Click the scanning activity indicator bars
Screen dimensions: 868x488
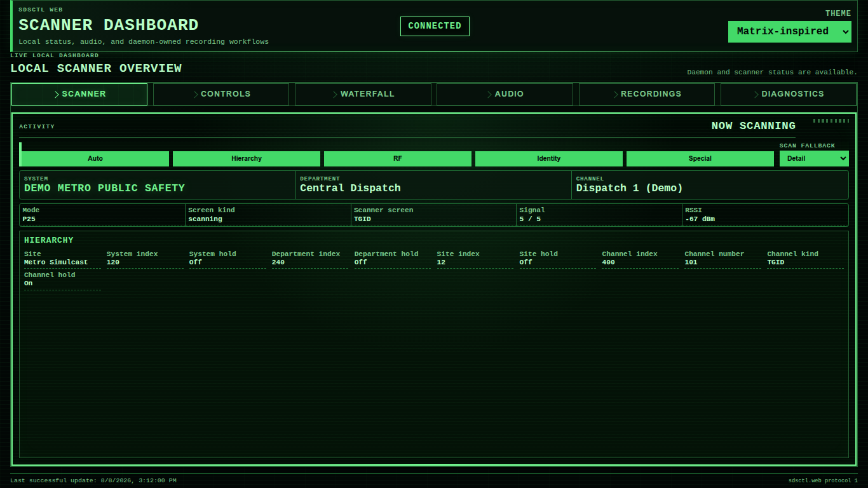[831, 121]
